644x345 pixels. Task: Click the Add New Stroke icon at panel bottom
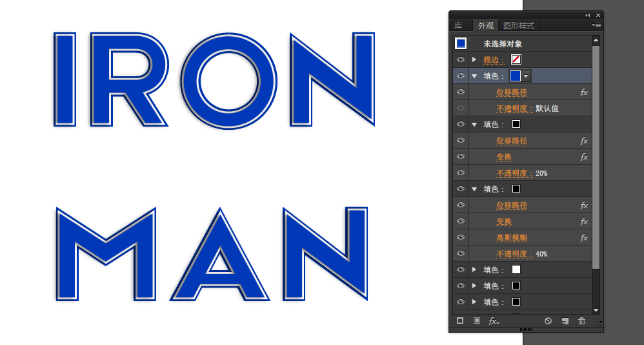[460, 320]
